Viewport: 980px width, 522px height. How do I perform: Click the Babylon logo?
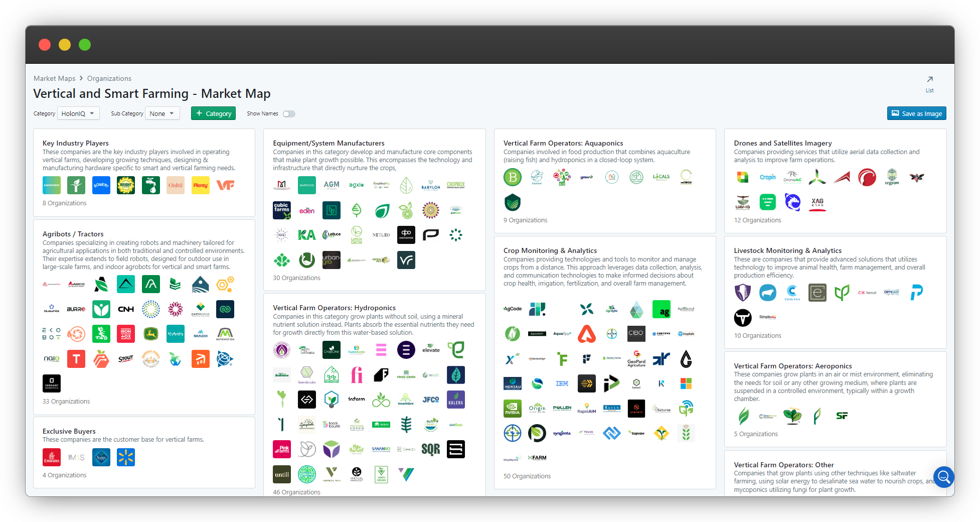pos(431,185)
